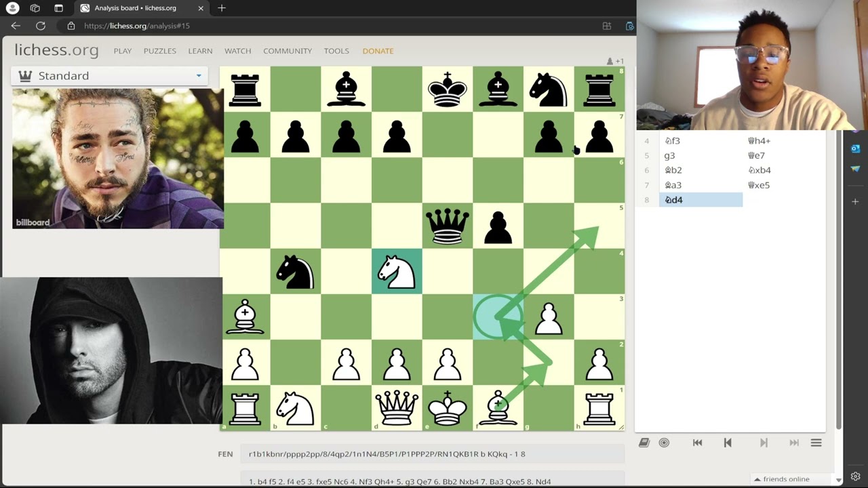The height and width of the screenshot is (488, 868).
Task: Go to move Bb2 in list
Action: (701, 170)
